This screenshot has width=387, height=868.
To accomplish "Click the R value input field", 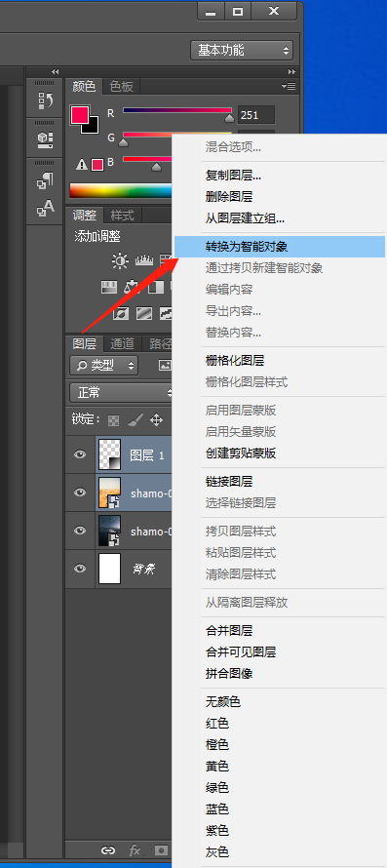I will point(256,114).
